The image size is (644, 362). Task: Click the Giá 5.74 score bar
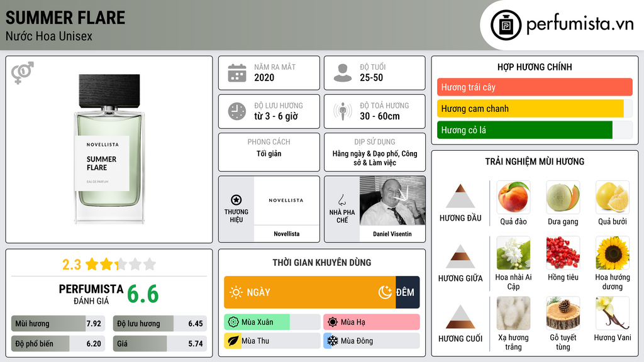coord(160,344)
